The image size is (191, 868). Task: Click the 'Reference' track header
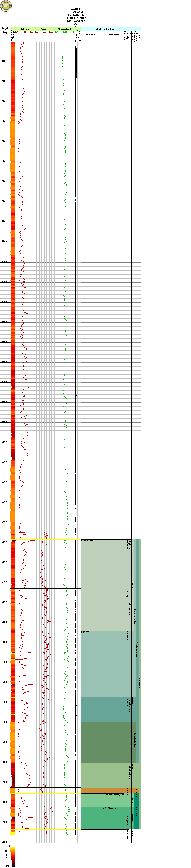[x=25, y=29]
